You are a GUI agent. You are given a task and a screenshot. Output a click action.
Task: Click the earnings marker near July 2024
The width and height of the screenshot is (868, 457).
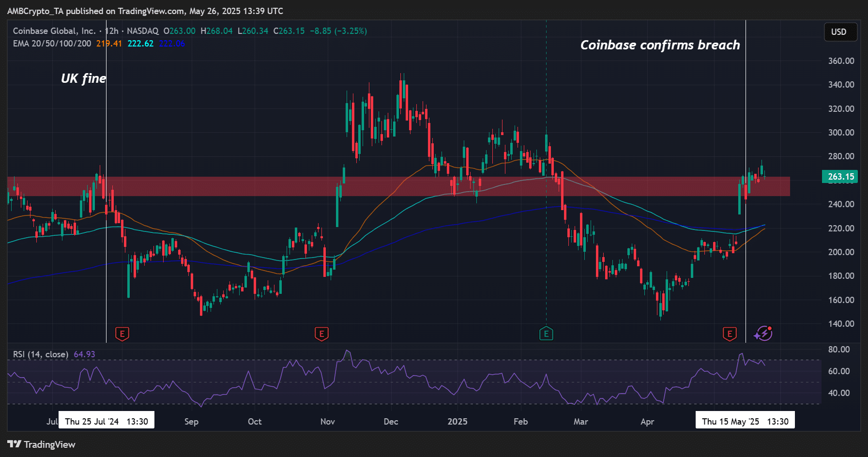(x=122, y=334)
